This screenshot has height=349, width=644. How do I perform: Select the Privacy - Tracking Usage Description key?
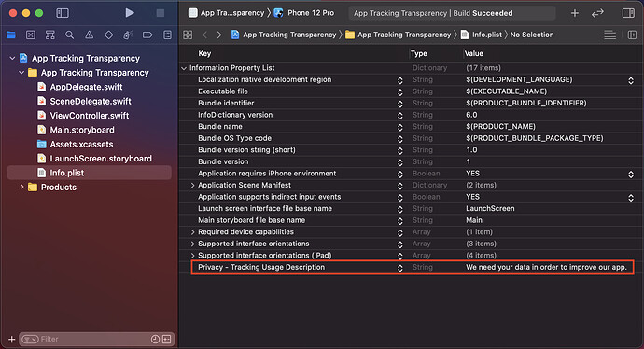pyautogui.click(x=261, y=267)
